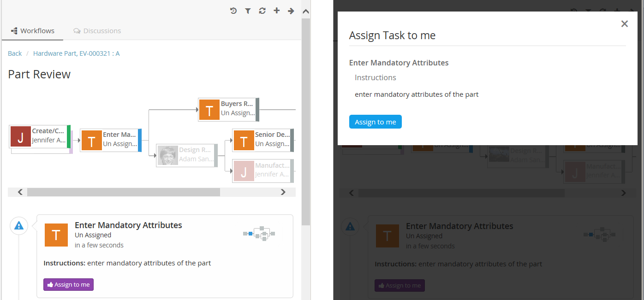Click the Back breadcrumb link
The height and width of the screenshot is (300, 644).
coord(15,53)
